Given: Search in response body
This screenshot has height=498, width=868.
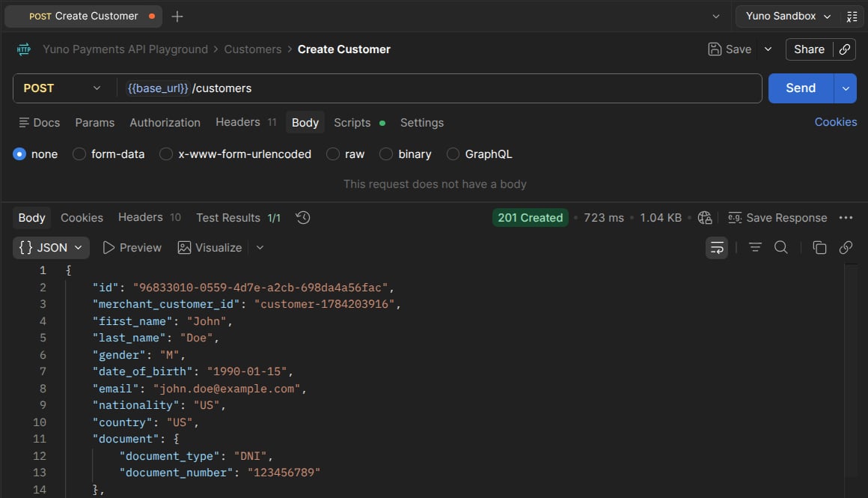Looking at the screenshot, I should pyautogui.click(x=780, y=248).
